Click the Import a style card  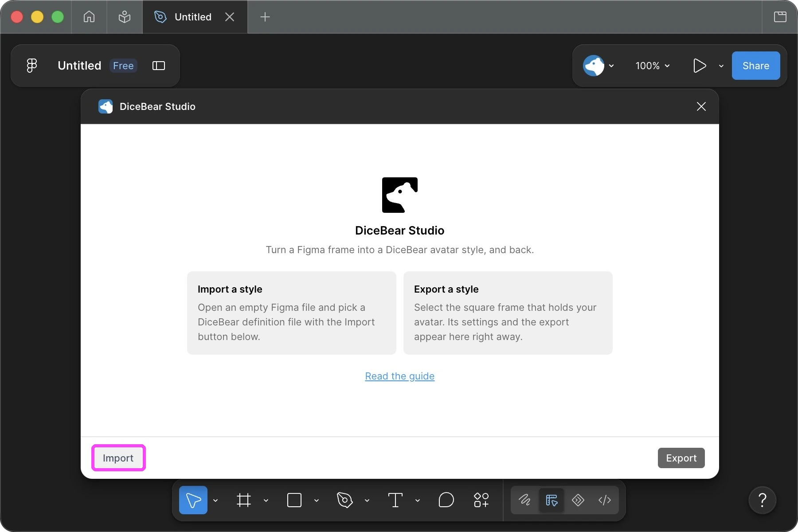click(292, 313)
